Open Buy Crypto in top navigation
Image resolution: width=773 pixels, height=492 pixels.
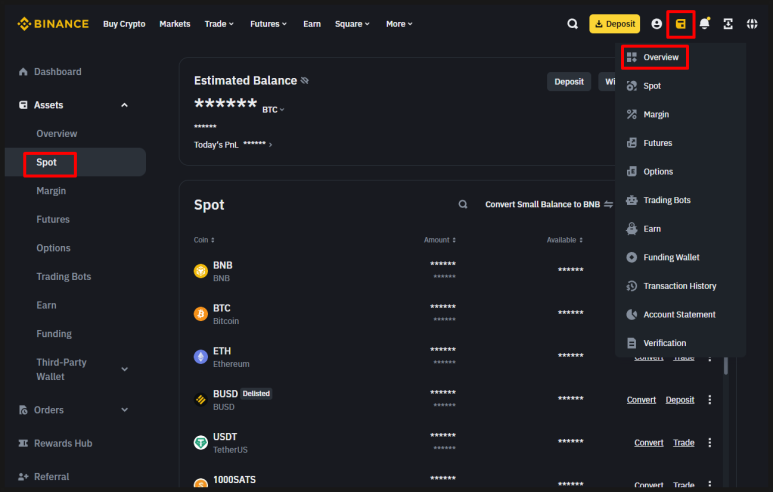(124, 24)
